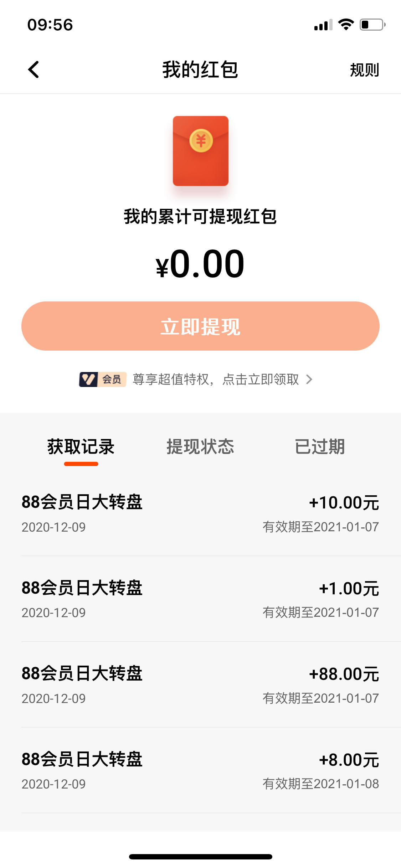Expand the member privileges chevron arrow
This screenshot has width=401, height=868.
click(x=309, y=379)
